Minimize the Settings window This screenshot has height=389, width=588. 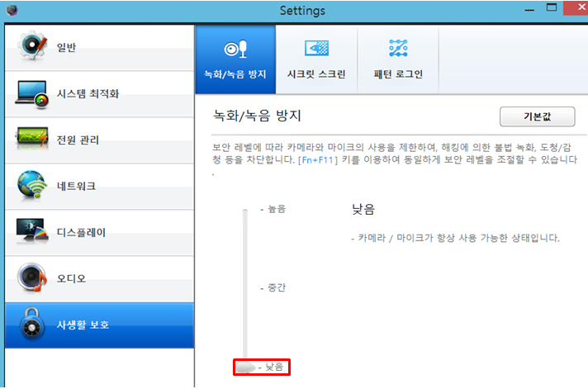pyautogui.click(x=529, y=10)
